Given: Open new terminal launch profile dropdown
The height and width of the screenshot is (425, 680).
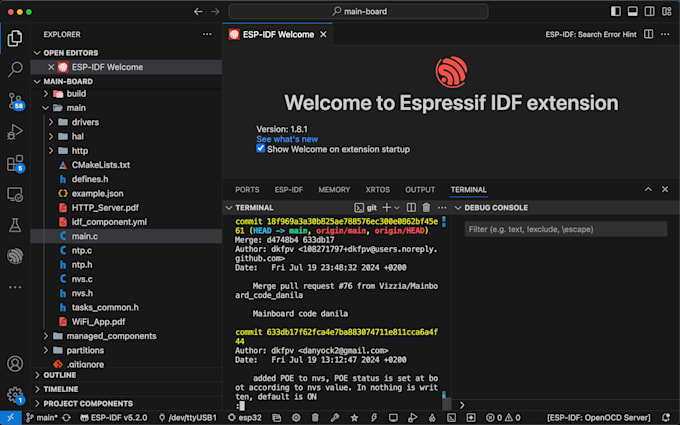Looking at the screenshot, I should (397, 208).
